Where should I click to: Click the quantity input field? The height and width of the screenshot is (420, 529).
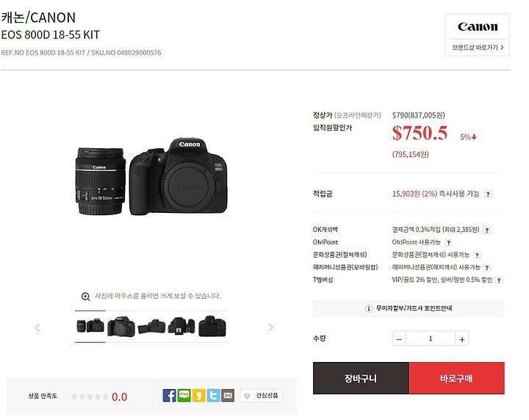pos(431,338)
